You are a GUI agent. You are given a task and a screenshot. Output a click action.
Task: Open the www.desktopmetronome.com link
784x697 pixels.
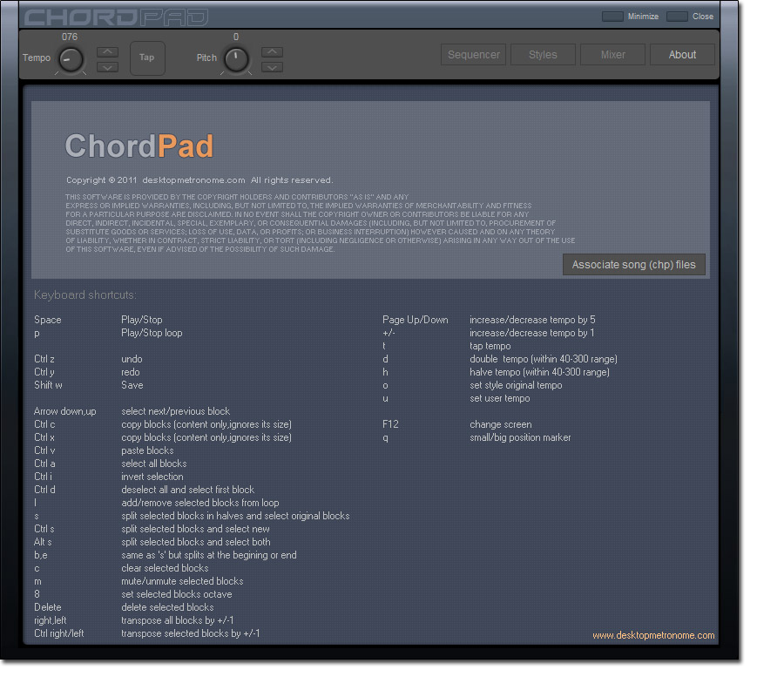tap(653, 635)
